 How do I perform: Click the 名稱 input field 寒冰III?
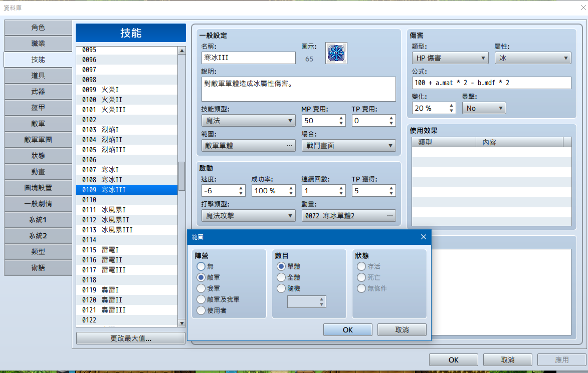pos(248,58)
